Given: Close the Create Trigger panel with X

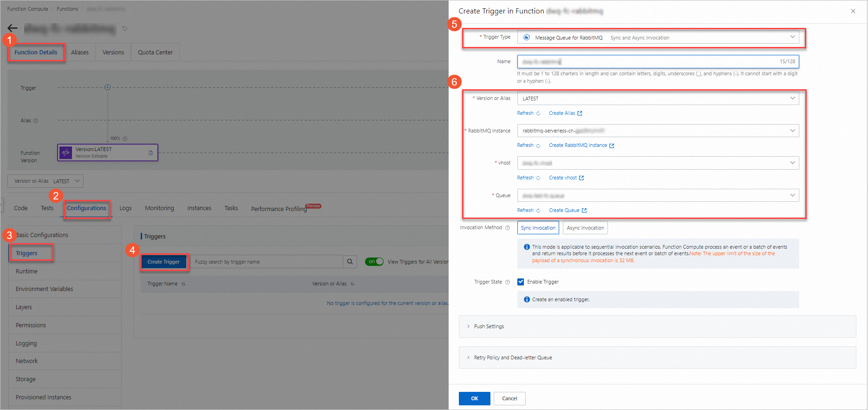Looking at the screenshot, I should (853, 11).
